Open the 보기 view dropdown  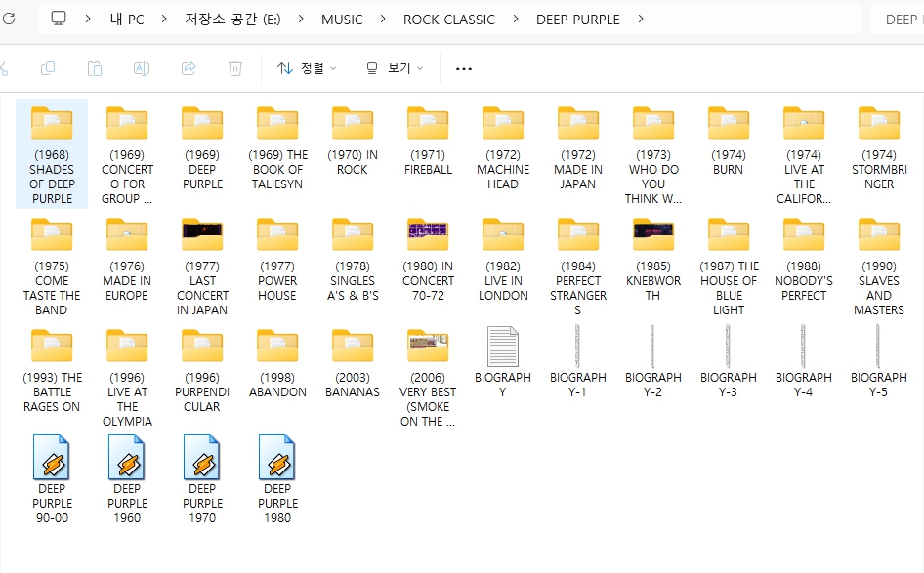point(394,68)
